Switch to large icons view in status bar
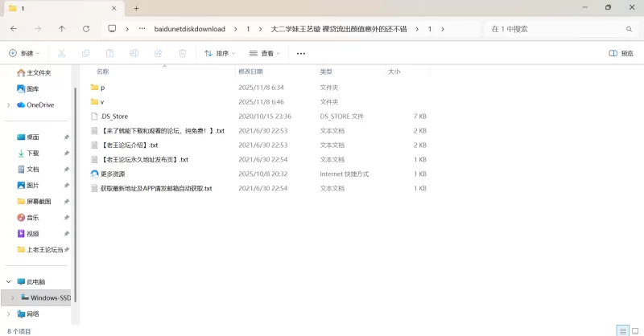The height and width of the screenshot is (336, 644). coord(634,330)
